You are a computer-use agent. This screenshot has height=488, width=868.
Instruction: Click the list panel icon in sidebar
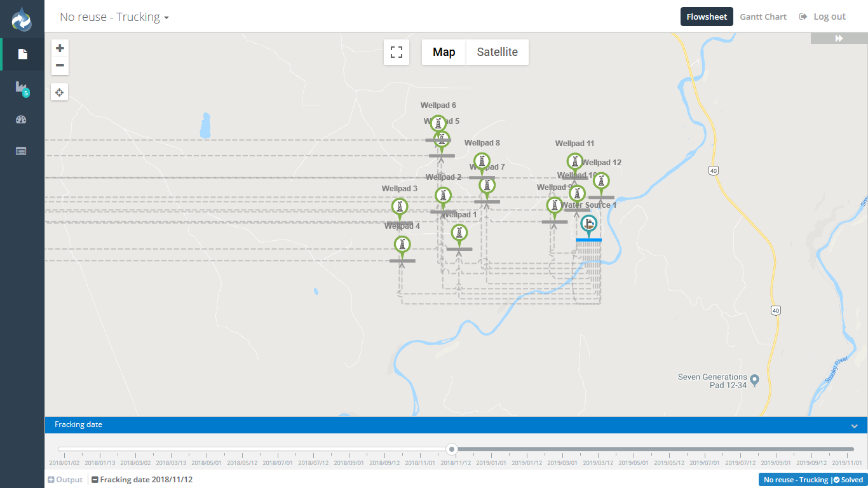pos(22,151)
